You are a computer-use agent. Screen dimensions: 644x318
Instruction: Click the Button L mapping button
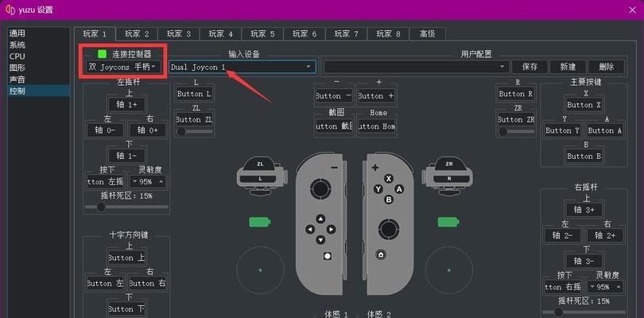[x=194, y=94]
